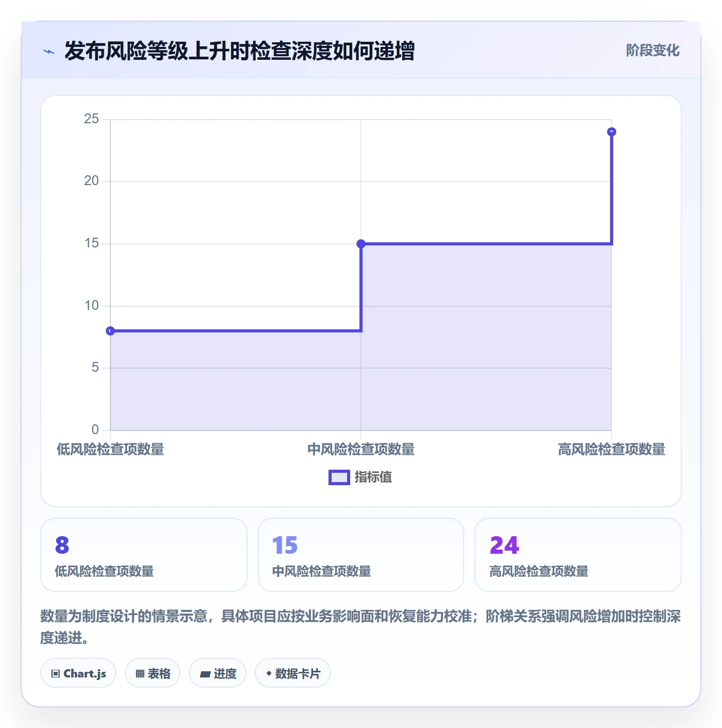Click the y-axis tick label 5

(95, 368)
